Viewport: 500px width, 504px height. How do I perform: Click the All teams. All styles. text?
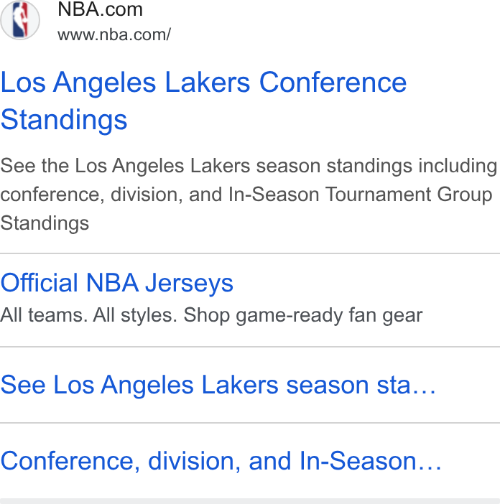point(88,315)
